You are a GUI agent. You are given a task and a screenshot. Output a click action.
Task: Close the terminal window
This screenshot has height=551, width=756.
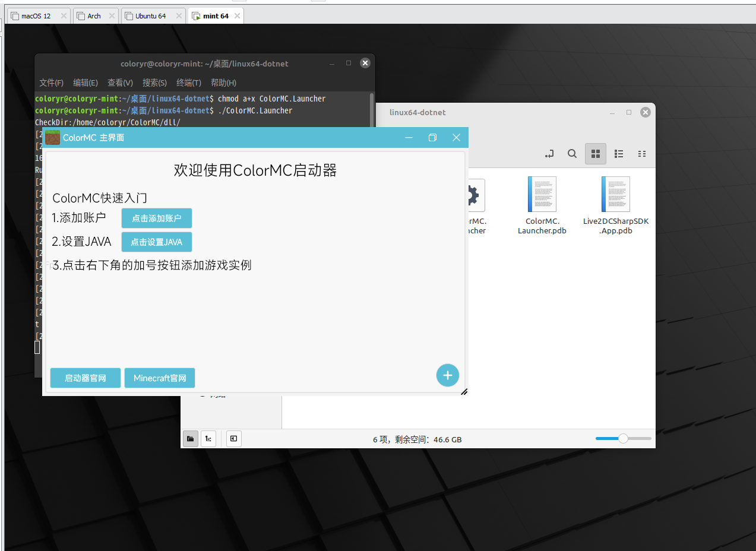click(365, 63)
